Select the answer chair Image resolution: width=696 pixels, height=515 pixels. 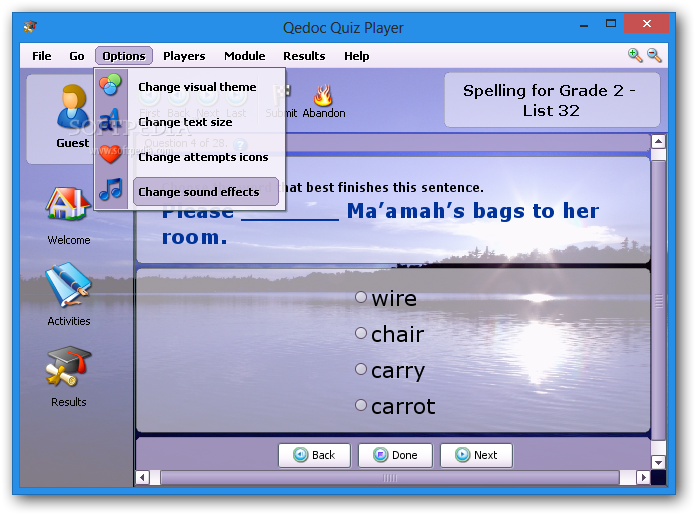tap(390, 334)
